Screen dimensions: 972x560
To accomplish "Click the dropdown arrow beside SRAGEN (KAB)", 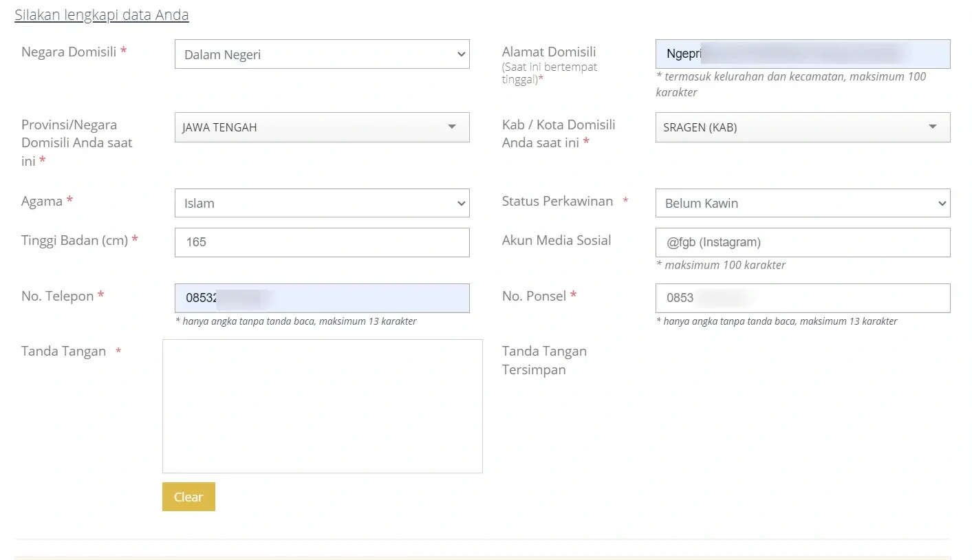I will (x=933, y=127).
